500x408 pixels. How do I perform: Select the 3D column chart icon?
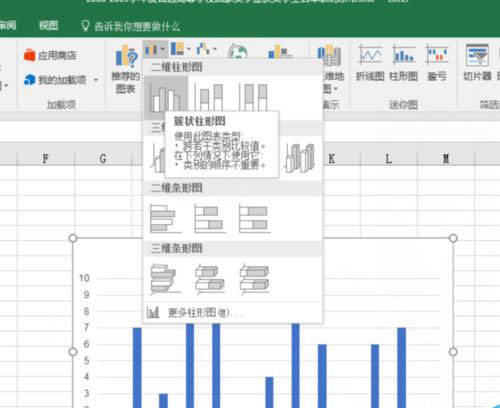300,158
